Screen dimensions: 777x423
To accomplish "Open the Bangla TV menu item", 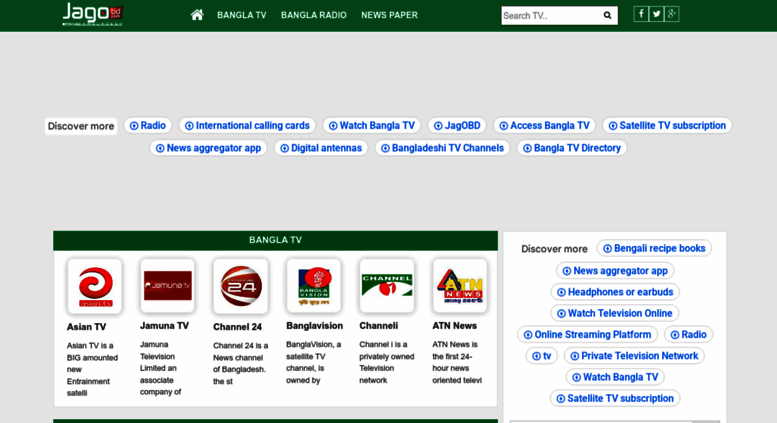I will (242, 15).
